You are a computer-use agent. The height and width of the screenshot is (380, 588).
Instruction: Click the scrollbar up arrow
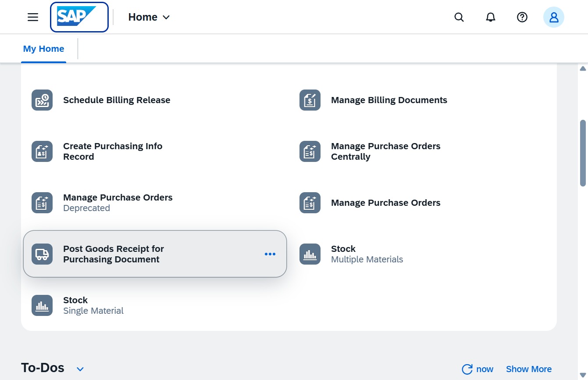pos(583,68)
